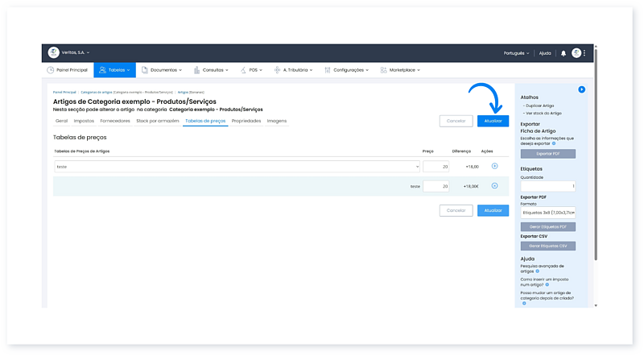Expand the Veritas, S.A. company dropdown
The image size is (644, 356).
coord(76,52)
